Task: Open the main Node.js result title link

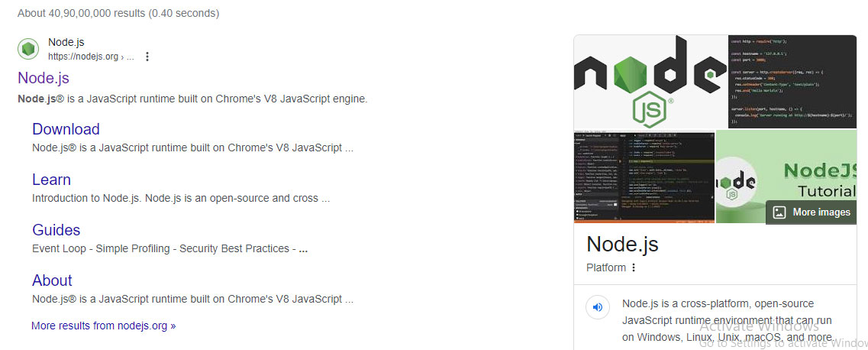Action: click(x=44, y=78)
